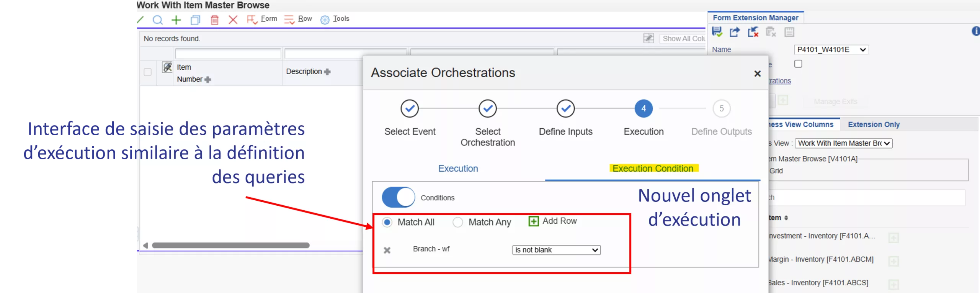Click the Tools gear icon
Image resolution: width=980 pixels, height=293 pixels.
(325, 20)
